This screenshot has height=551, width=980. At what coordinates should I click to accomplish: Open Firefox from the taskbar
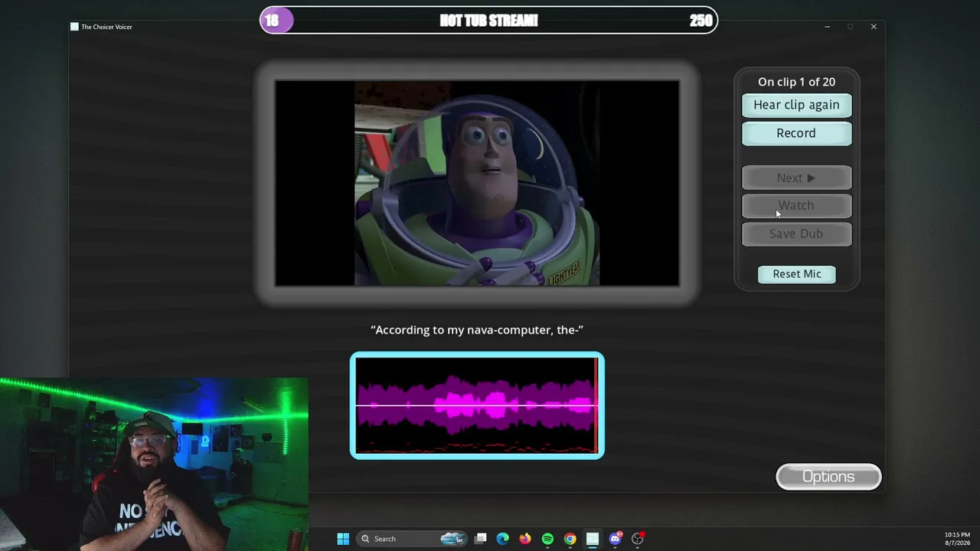pyautogui.click(x=524, y=539)
